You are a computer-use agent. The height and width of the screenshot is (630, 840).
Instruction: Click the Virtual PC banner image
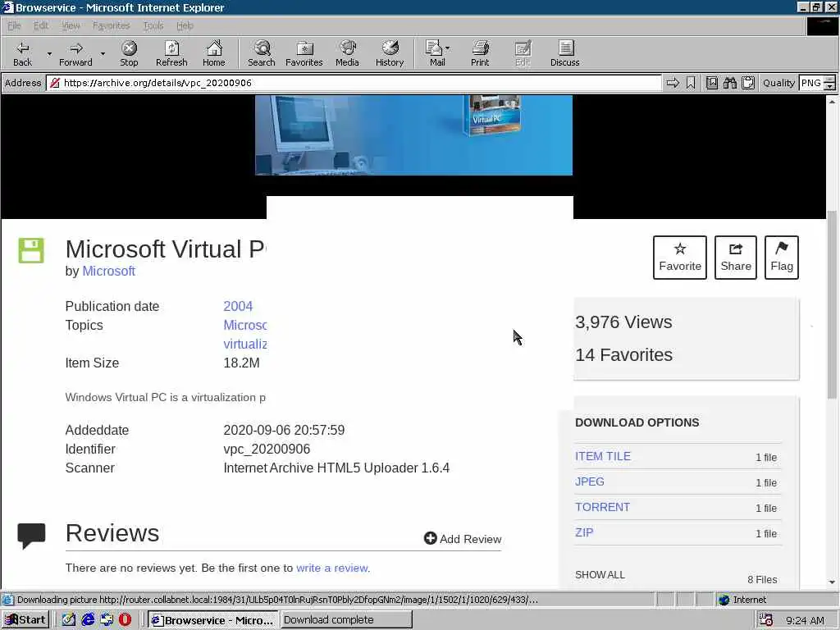pyautogui.click(x=413, y=135)
